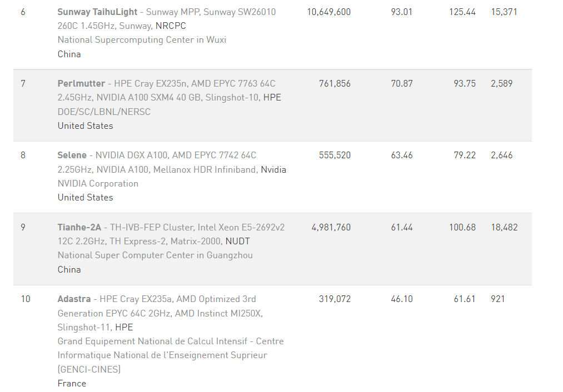Click the 10,649,600 cores value
The width and height of the screenshot is (563, 392).
[x=328, y=12]
